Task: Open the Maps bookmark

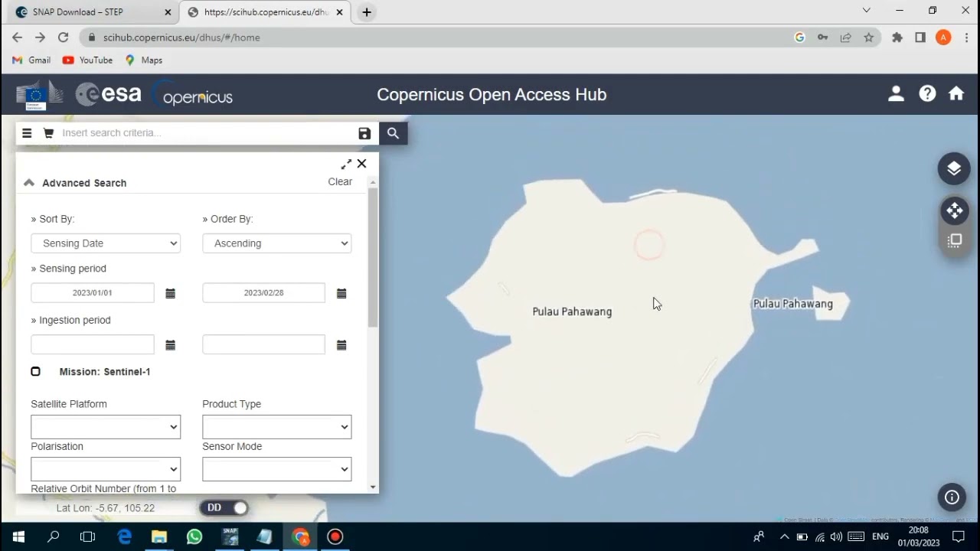Action: click(x=144, y=60)
